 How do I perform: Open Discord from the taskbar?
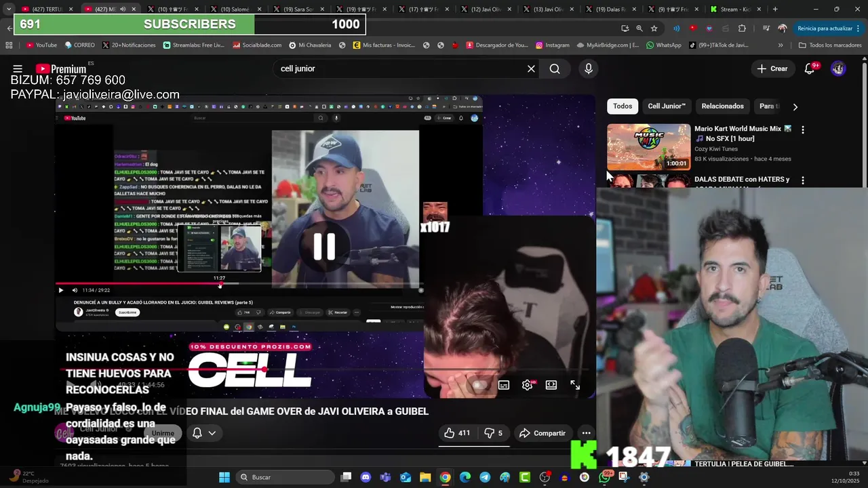[366, 477]
